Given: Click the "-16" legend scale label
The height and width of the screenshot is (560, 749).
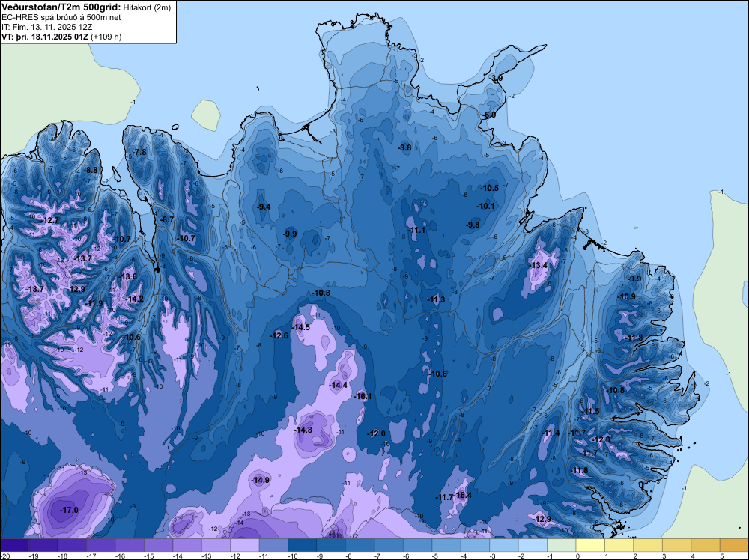Looking at the screenshot, I should coord(119,556).
